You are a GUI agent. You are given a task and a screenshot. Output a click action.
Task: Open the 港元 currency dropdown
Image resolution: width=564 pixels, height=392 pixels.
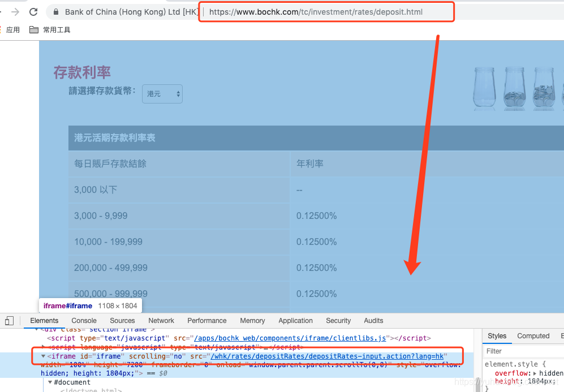(162, 94)
